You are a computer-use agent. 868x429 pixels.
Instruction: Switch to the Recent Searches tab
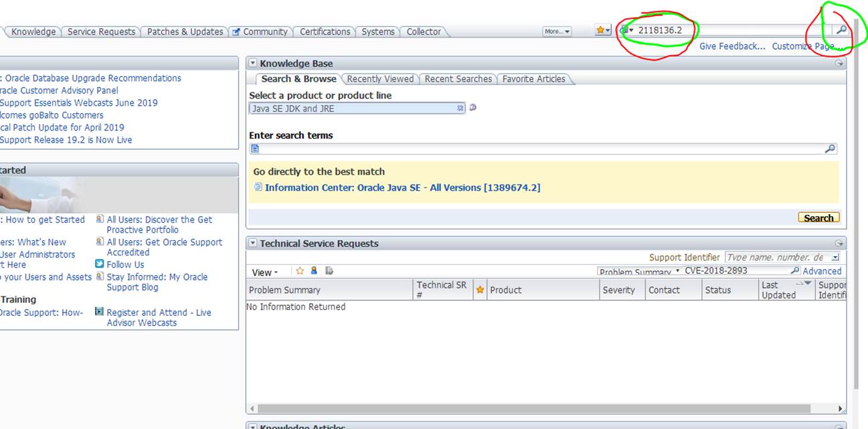coord(458,79)
